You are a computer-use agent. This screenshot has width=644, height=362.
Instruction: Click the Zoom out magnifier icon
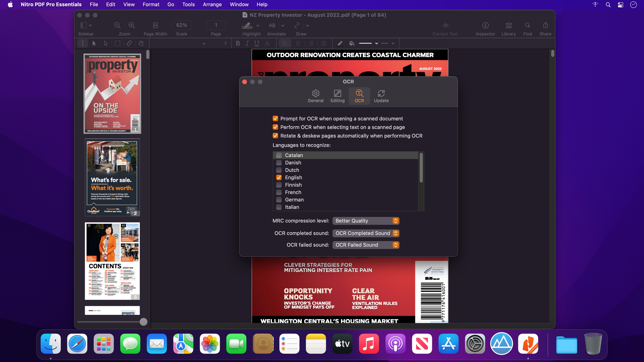click(x=117, y=25)
